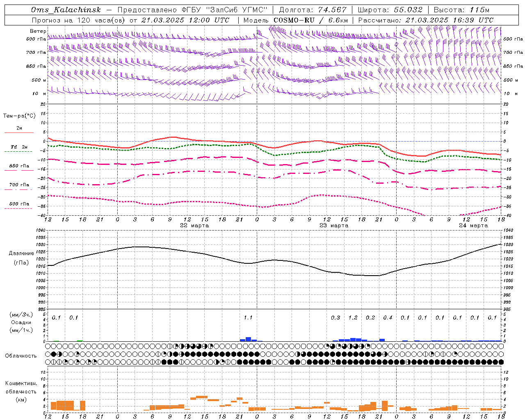Click the red 2м temperature legend line
Screen dimensions: 525x420
[x=19, y=133]
